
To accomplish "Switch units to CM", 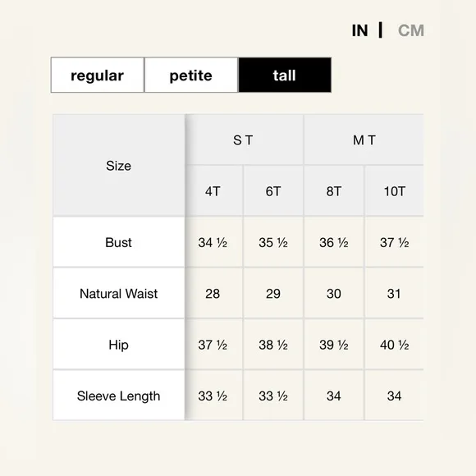I will pos(410,30).
